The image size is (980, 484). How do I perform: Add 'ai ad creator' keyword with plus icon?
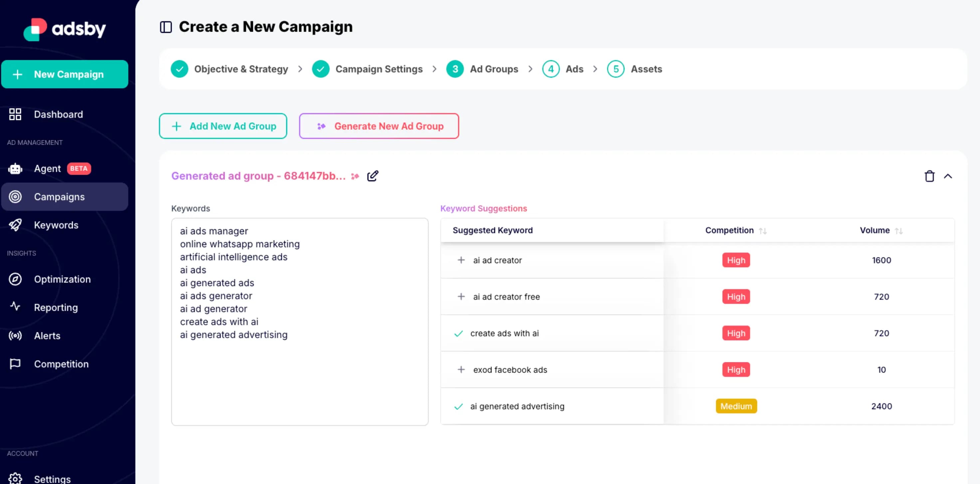[x=461, y=260]
